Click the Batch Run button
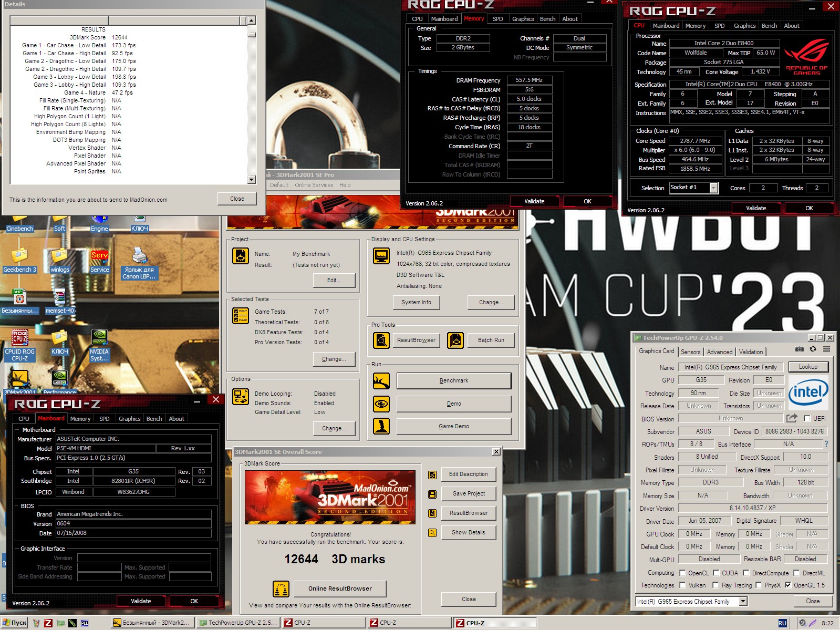Viewport: 840px width, 630px height. [491, 340]
